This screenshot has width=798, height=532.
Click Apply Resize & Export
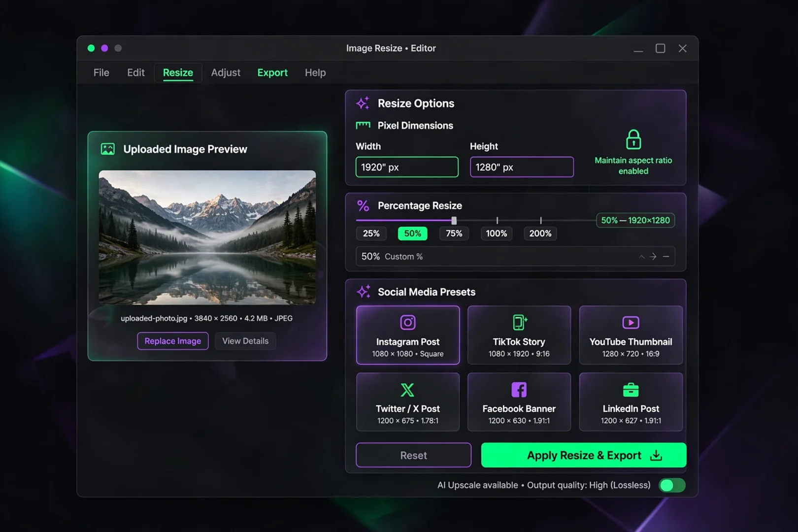(x=584, y=455)
